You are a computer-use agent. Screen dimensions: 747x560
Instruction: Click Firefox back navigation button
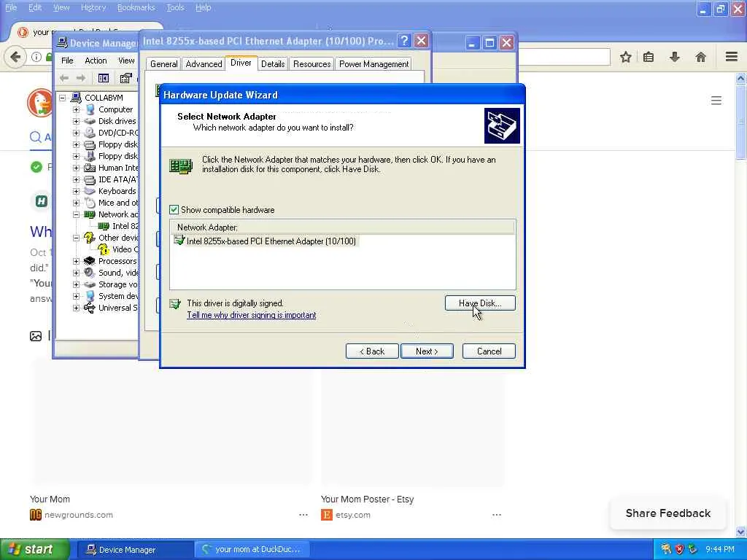click(15, 57)
